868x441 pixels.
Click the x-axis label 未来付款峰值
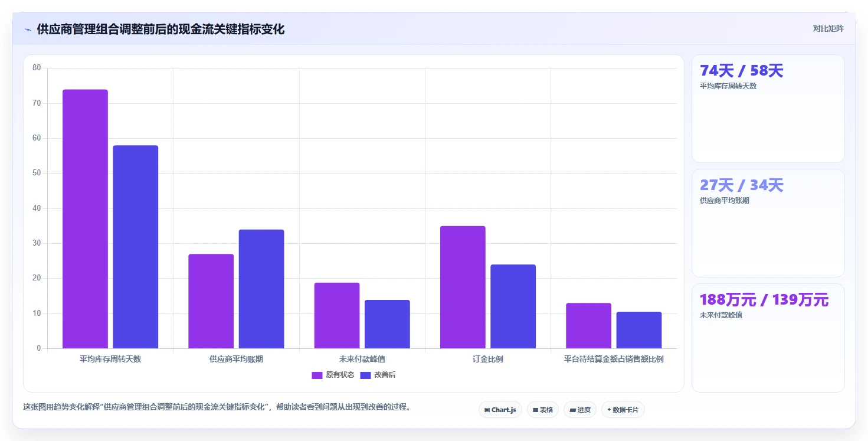click(362, 359)
